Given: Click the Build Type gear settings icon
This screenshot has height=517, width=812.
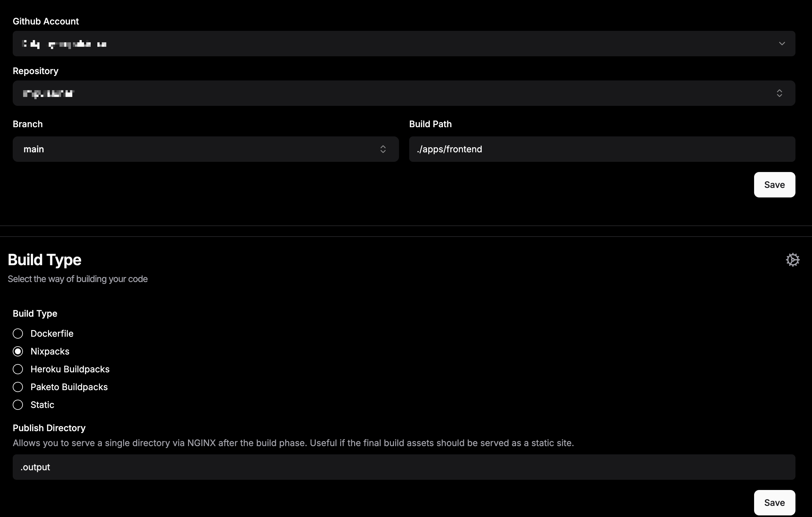Looking at the screenshot, I should coord(793,260).
